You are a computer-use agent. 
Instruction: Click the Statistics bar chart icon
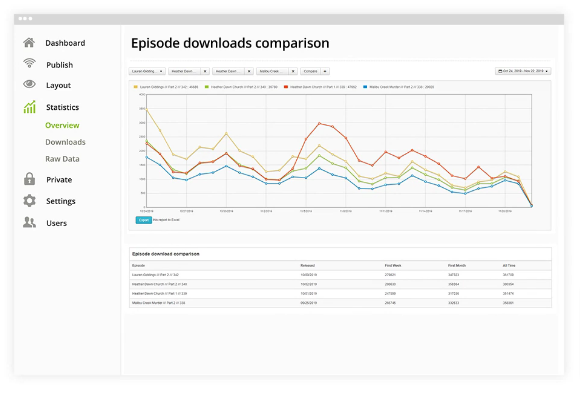tap(30, 107)
